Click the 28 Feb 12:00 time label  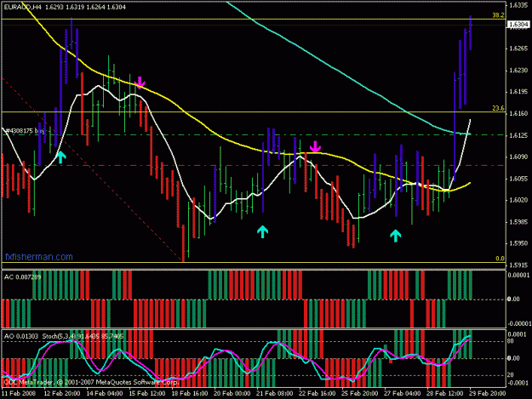pyautogui.click(x=445, y=394)
